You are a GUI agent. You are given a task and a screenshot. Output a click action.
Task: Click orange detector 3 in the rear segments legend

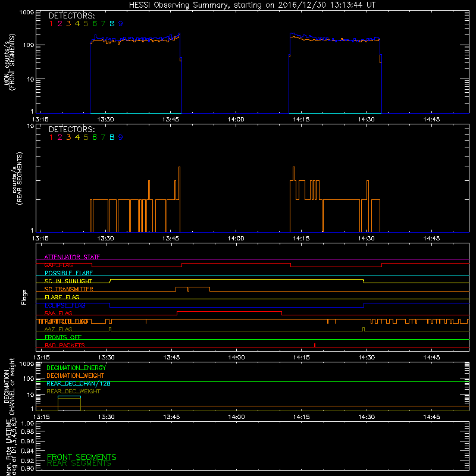[x=68, y=137]
